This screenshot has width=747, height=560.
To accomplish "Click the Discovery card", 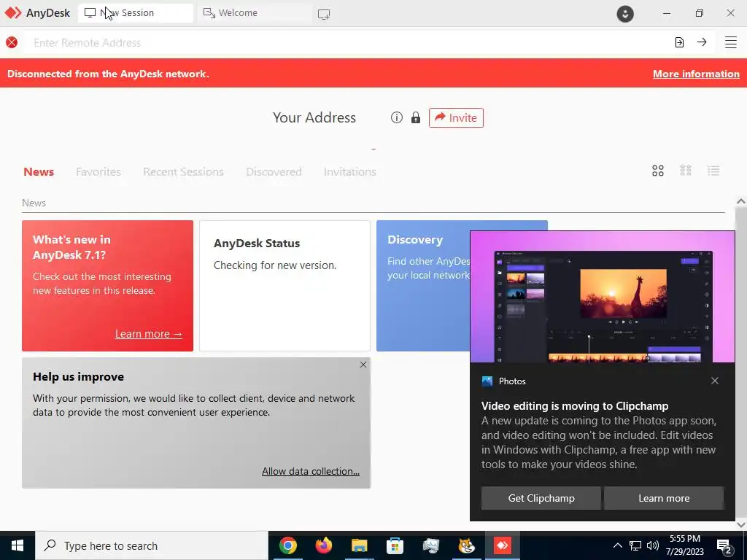I will tap(423, 286).
